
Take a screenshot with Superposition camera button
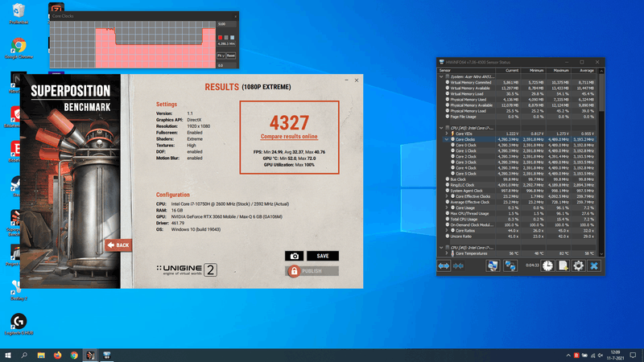[x=294, y=256]
